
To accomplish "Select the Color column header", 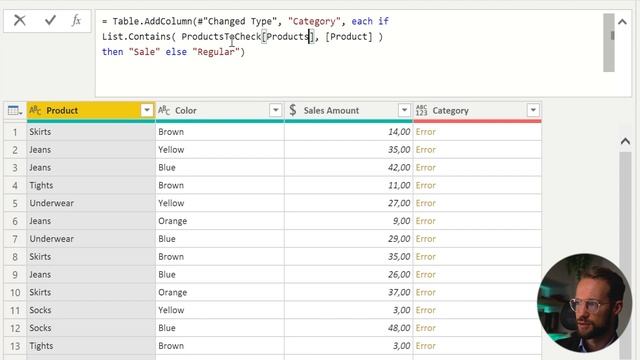I will [x=220, y=110].
